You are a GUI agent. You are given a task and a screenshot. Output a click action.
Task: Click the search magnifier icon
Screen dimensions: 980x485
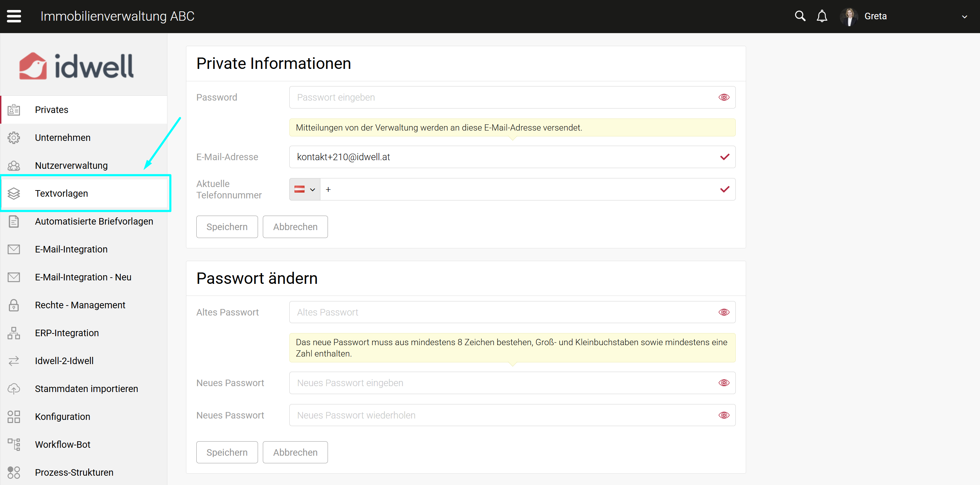click(800, 16)
